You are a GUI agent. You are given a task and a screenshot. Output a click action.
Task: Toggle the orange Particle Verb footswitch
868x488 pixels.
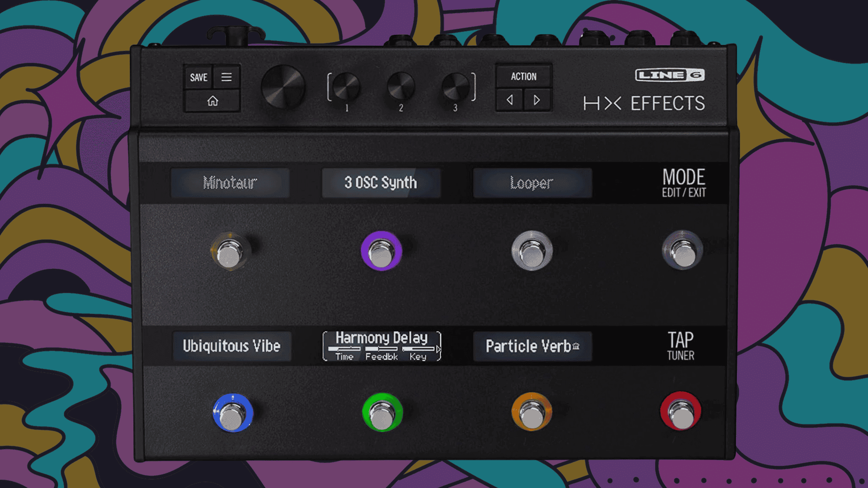(x=532, y=412)
